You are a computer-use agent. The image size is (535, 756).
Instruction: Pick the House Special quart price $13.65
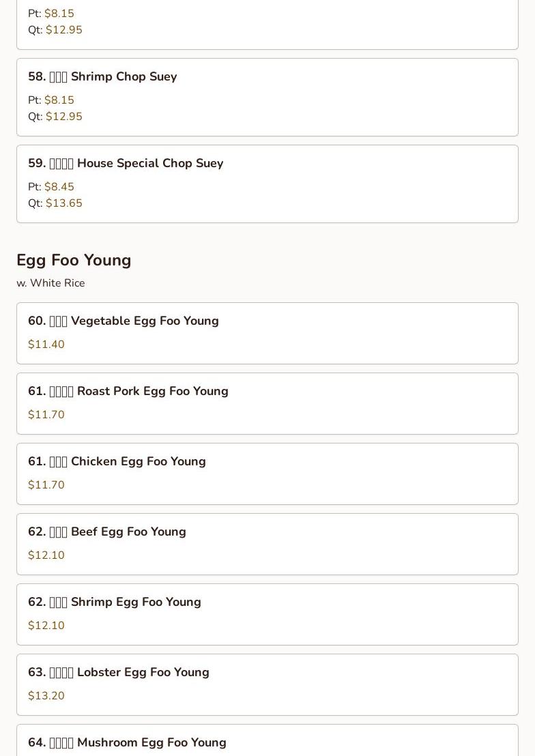coord(63,203)
